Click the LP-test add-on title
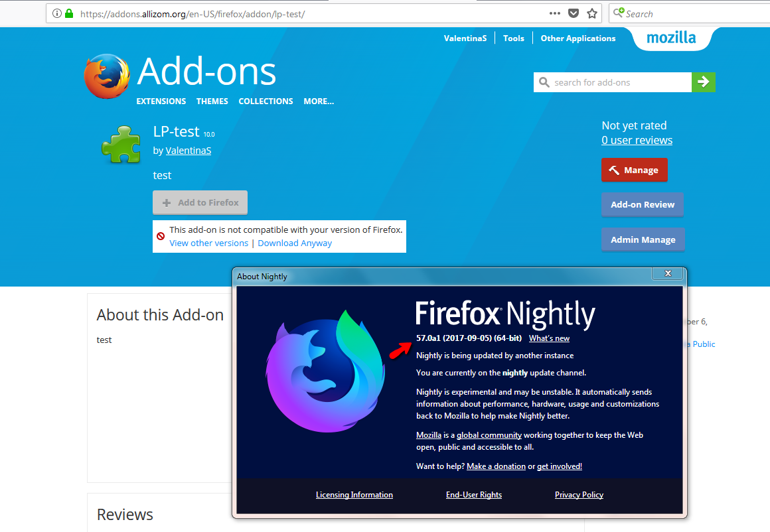 click(176, 131)
